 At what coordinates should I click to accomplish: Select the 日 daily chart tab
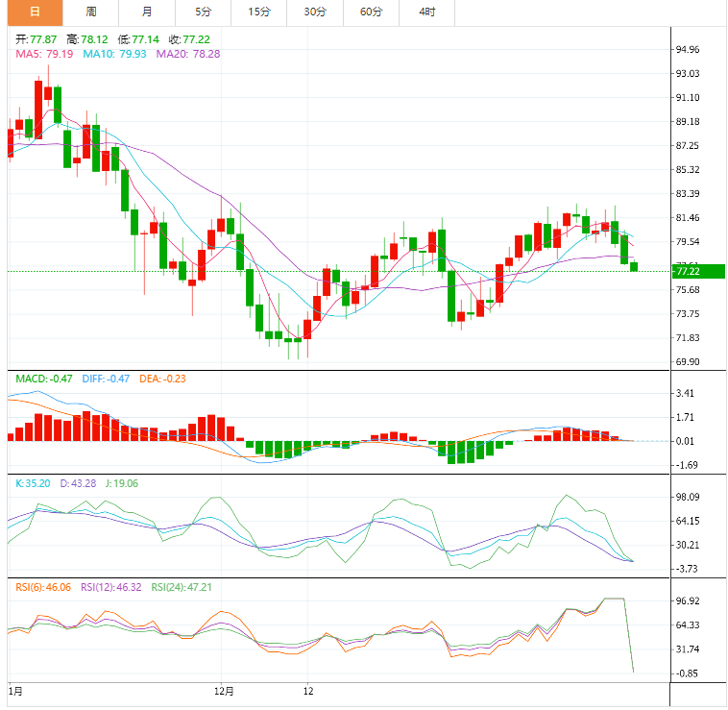click(35, 12)
